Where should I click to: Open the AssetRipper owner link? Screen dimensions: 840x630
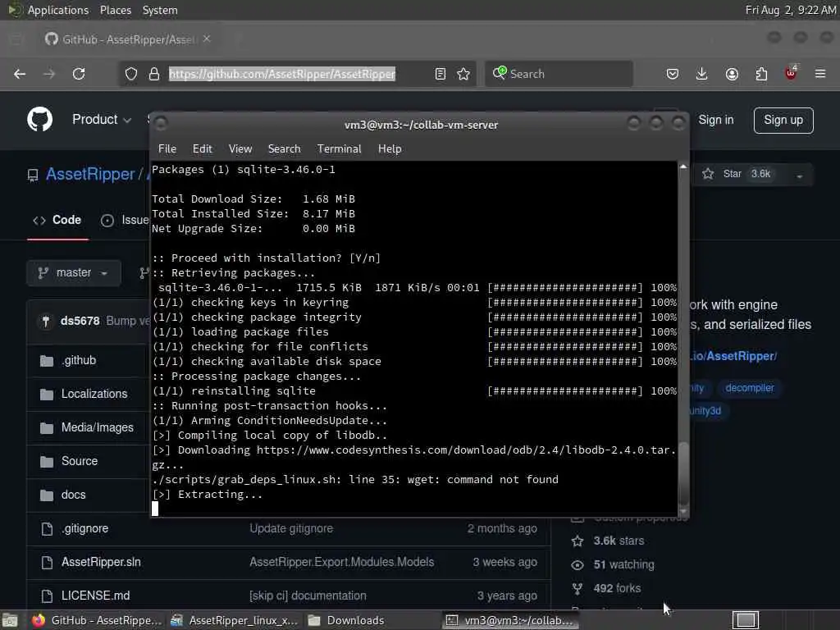[x=90, y=174]
